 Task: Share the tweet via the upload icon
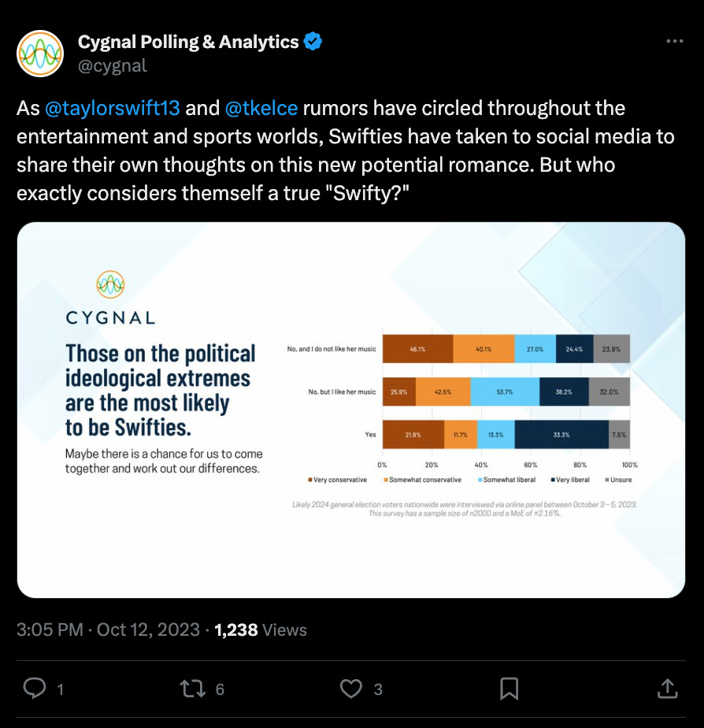point(669,689)
